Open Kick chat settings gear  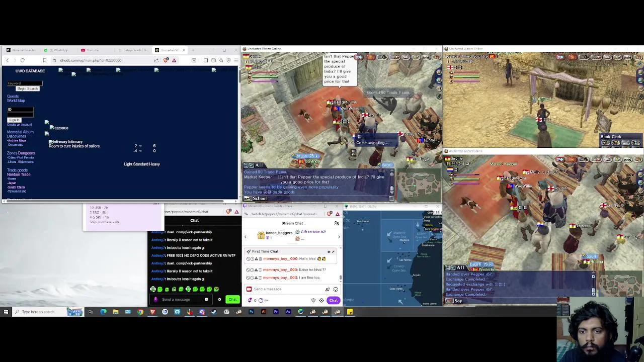pos(219,300)
